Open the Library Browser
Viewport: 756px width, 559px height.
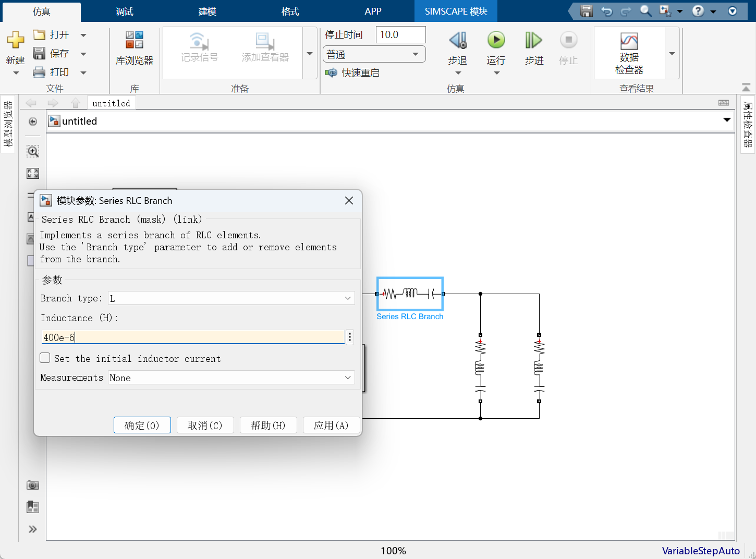pos(135,48)
